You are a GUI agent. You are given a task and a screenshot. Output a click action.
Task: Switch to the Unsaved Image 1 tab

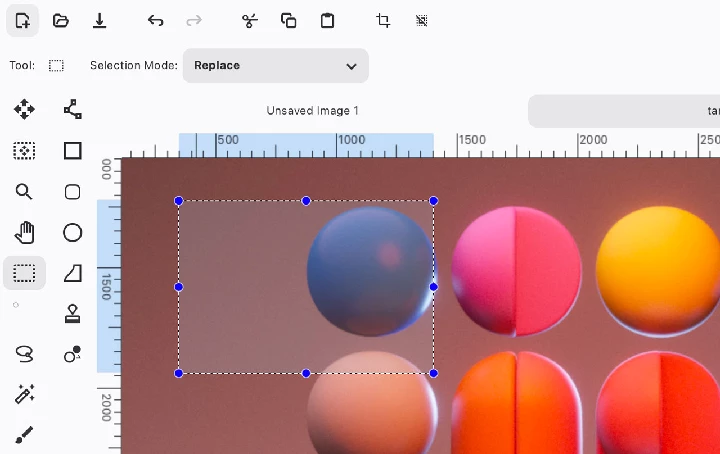coord(312,111)
